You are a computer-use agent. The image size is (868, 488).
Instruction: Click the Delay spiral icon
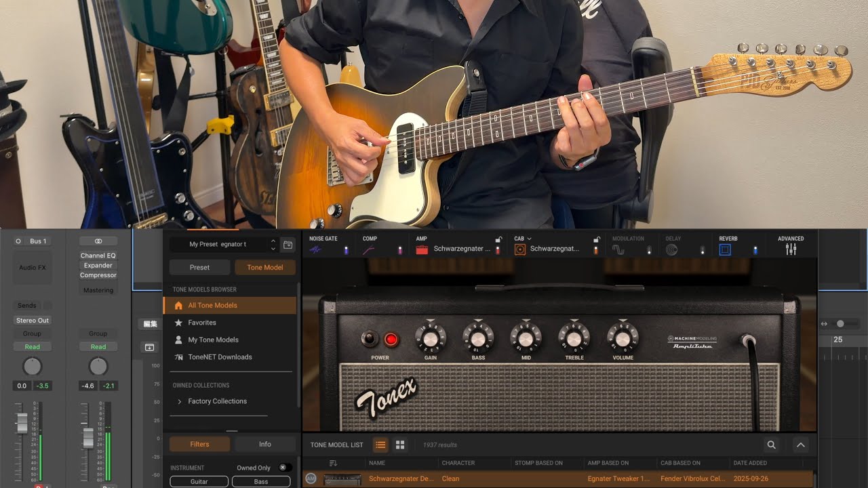point(671,249)
